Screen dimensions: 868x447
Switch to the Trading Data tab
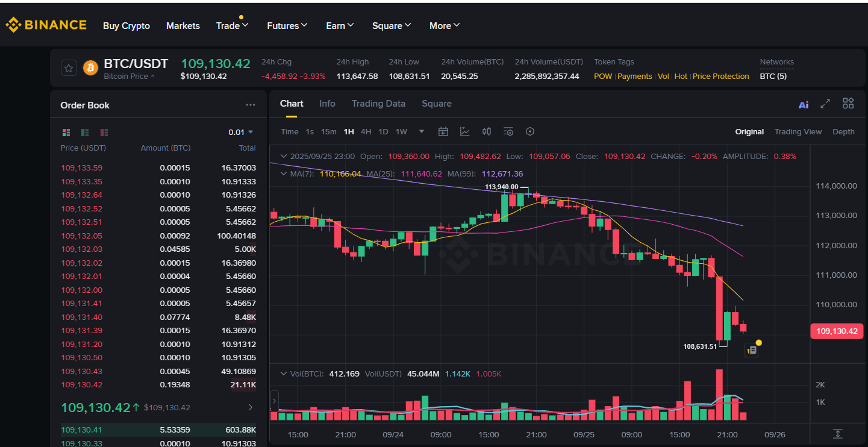pyautogui.click(x=378, y=104)
